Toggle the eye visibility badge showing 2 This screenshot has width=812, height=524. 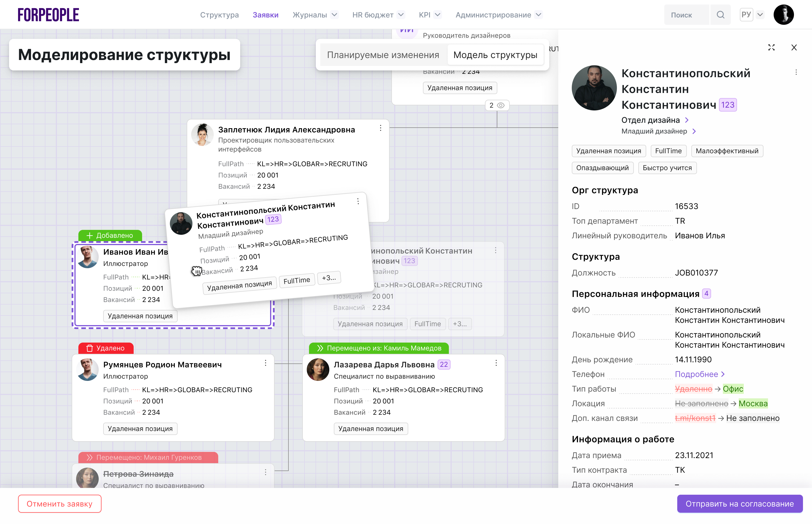coord(498,105)
